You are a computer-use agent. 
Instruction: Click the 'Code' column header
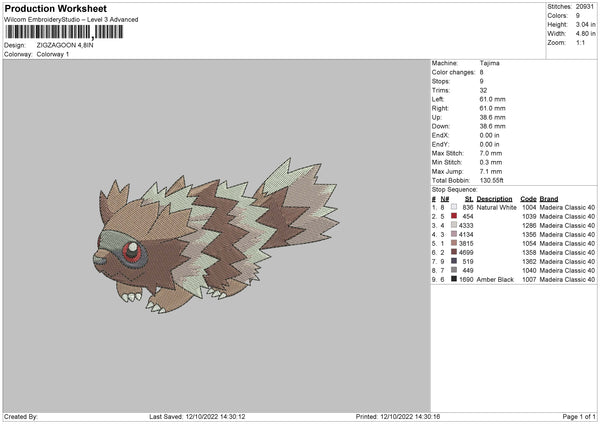coord(528,199)
